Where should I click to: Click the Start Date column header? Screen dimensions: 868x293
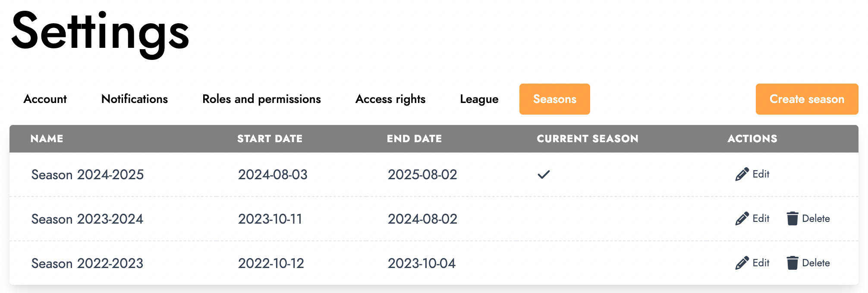[x=270, y=139]
